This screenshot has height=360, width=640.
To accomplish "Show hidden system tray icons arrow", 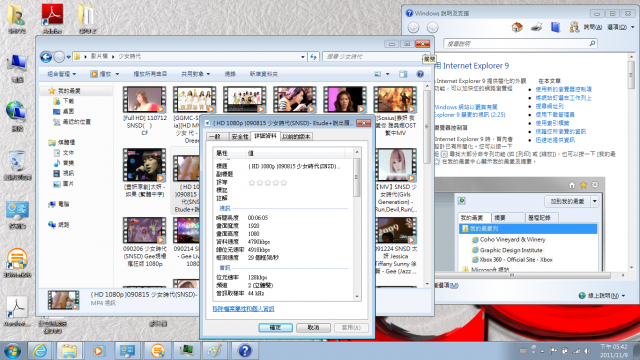I will (x=542, y=351).
